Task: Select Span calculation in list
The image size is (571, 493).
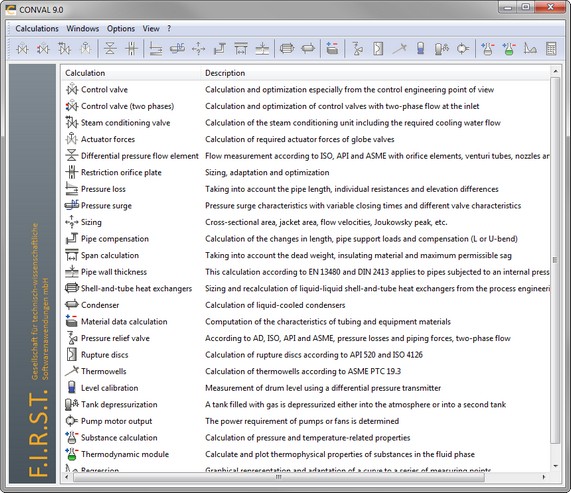Action: tap(306, 255)
